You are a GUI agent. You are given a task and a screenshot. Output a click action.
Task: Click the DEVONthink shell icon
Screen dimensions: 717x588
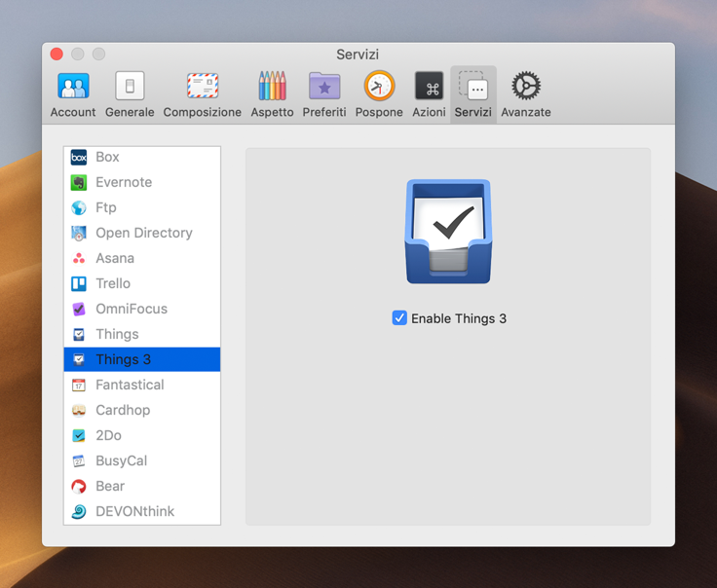(x=79, y=512)
